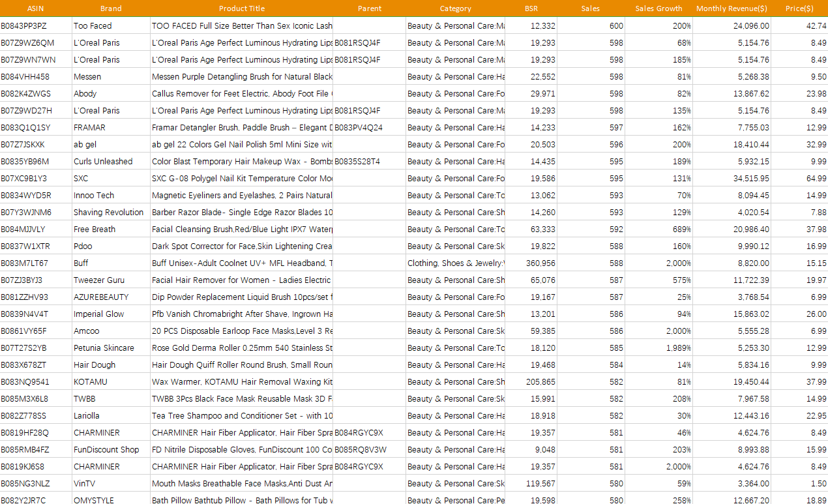Click the Monthly Revenue($) column header
The height and width of the screenshot is (504, 828).
click(x=732, y=8)
